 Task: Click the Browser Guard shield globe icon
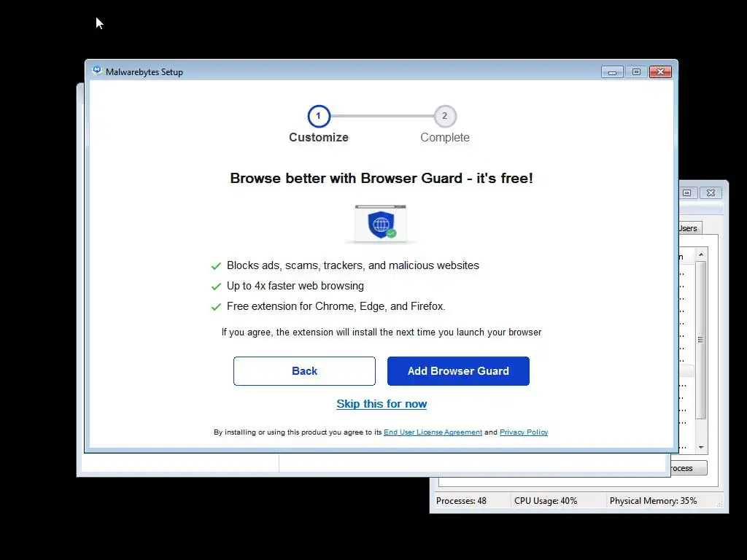(381, 224)
